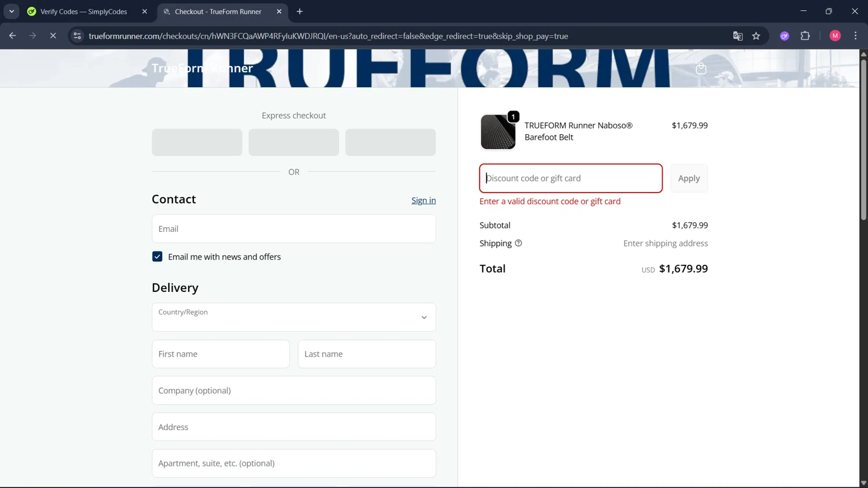Open the profile avatar M
Image resolution: width=868 pixels, height=488 pixels.
[x=835, y=36]
